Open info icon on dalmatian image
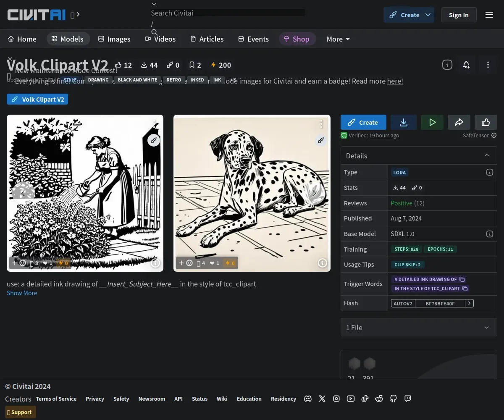The width and height of the screenshot is (504, 420). pyautogui.click(x=322, y=263)
